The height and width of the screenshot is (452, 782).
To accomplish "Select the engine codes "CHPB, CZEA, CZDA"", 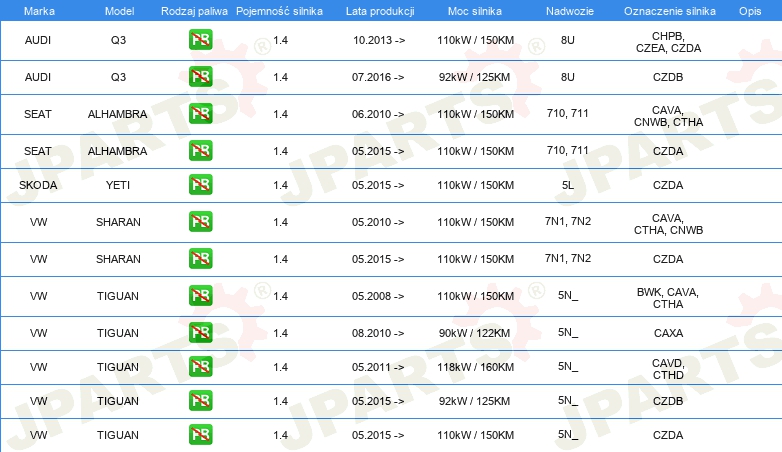I will coord(668,42).
